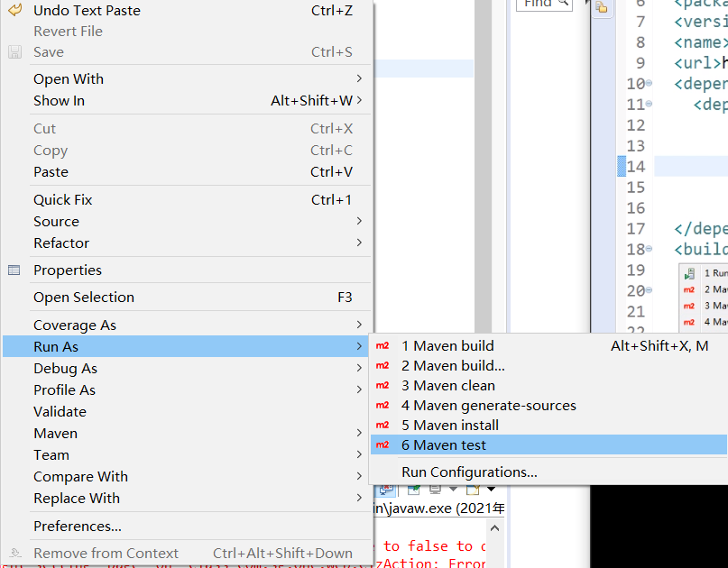The image size is (728, 568).
Task: Run 5 Maven install
Action: point(548,425)
